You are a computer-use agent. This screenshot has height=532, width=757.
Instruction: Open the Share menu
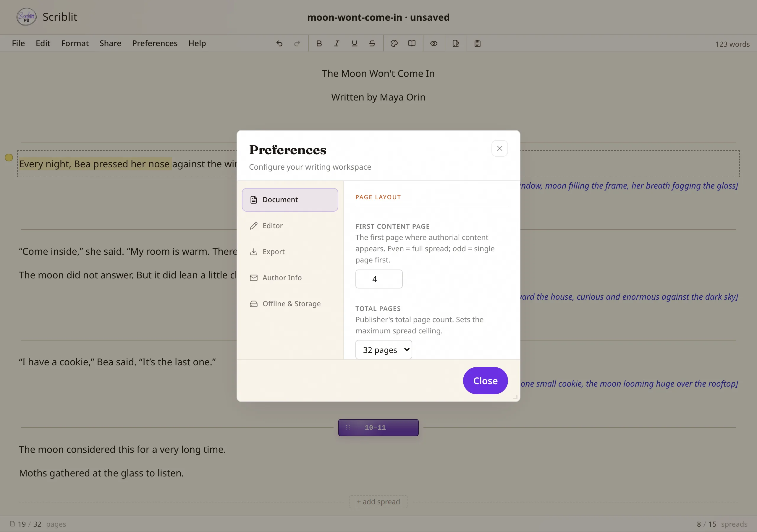point(111,43)
